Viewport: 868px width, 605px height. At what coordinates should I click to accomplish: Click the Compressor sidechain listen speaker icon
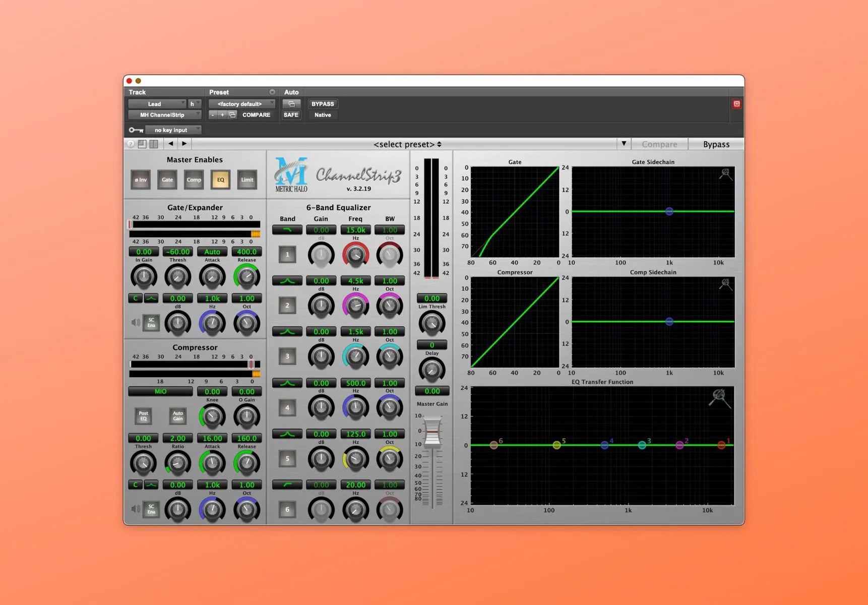point(136,509)
